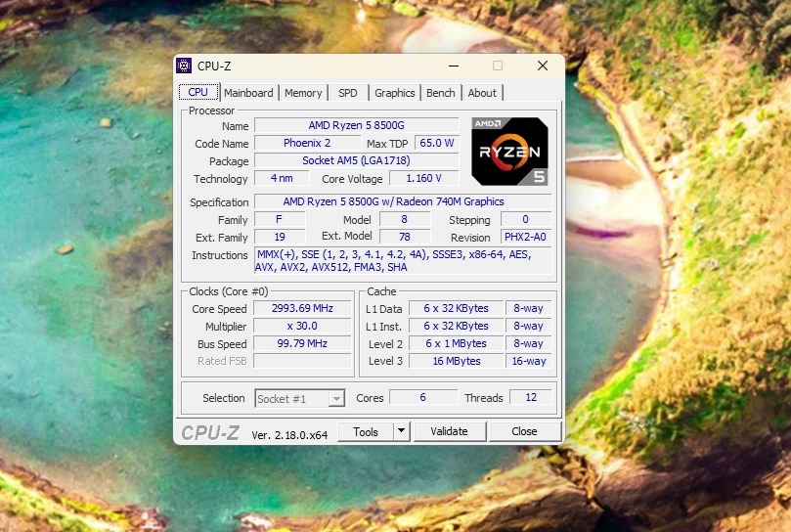791x532 pixels.
Task: Click the Cores value 6
Action: point(423,397)
